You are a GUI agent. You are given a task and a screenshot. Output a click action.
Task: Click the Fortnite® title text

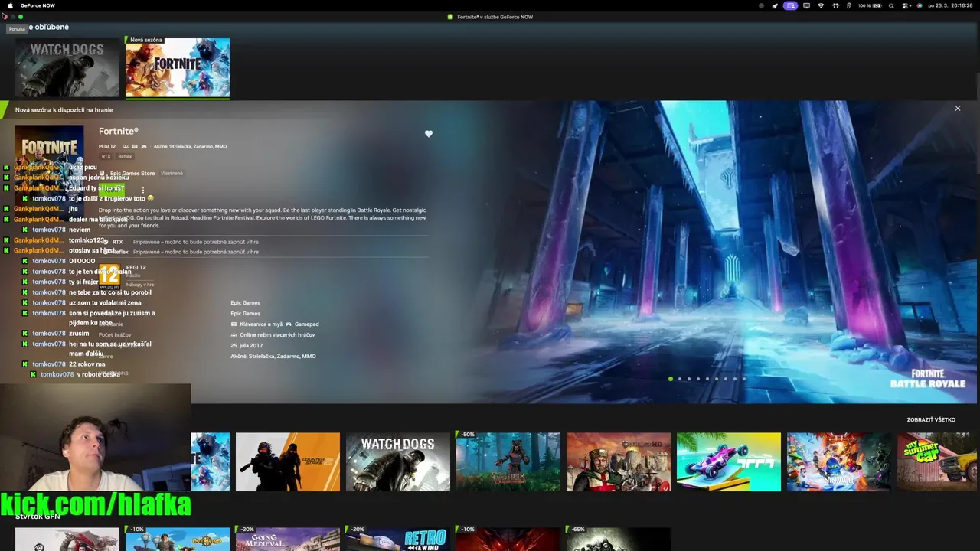tap(119, 132)
